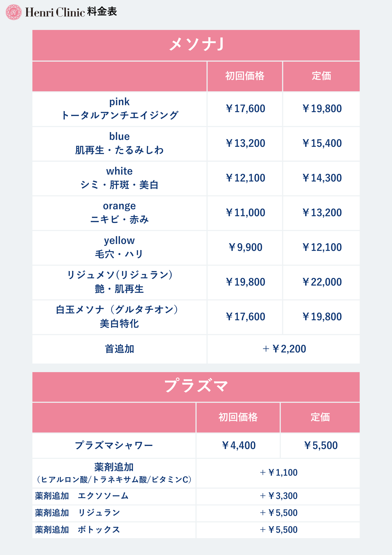Select the ￥4,400 plasma shower first-time price

(x=238, y=445)
